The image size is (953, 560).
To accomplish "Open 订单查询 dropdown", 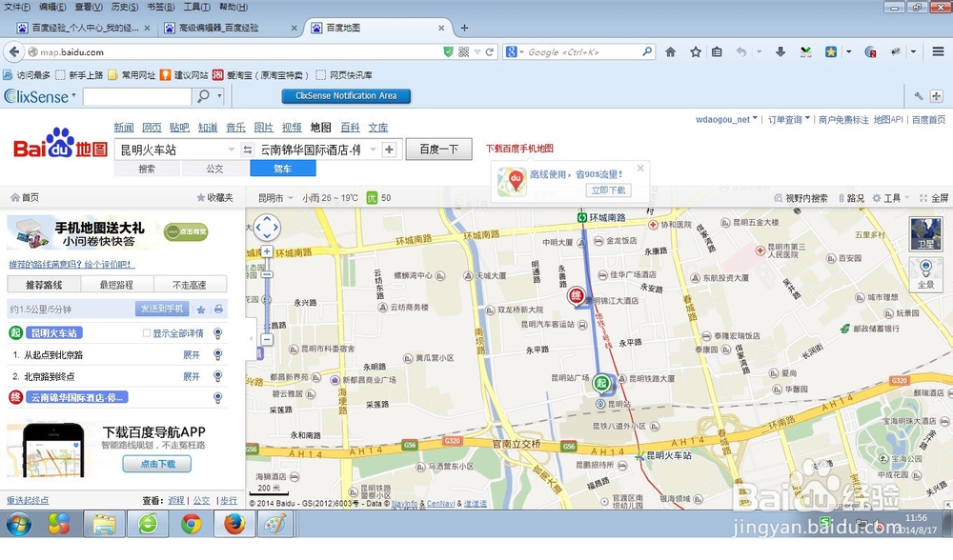I will (x=789, y=120).
